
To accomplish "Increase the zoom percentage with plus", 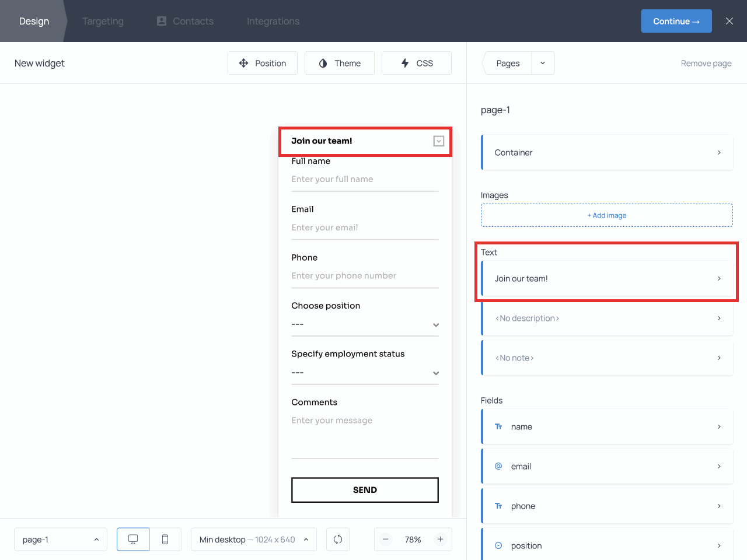I will click(x=441, y=539).
